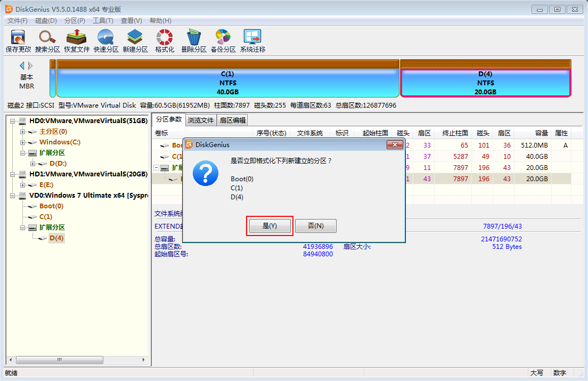The image size is (588, 381).
Task: Collapse the HD0:VMware disk tree node
Action: 12,121
